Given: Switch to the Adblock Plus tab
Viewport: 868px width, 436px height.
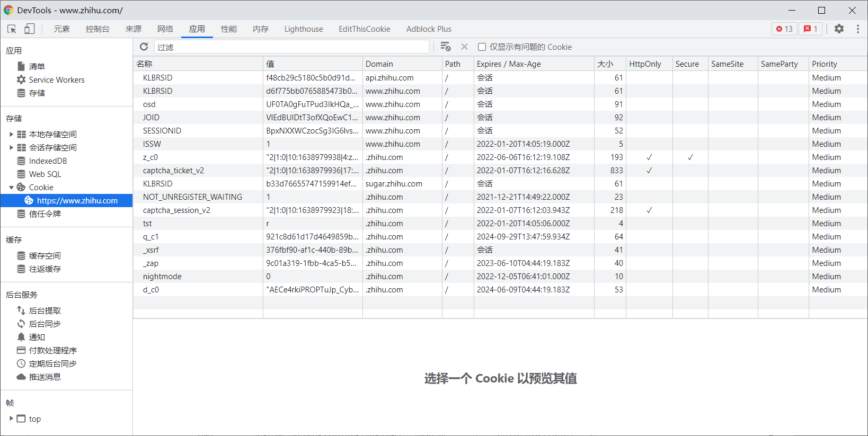Looking at the screenshot, I should [x=429, y=29].
